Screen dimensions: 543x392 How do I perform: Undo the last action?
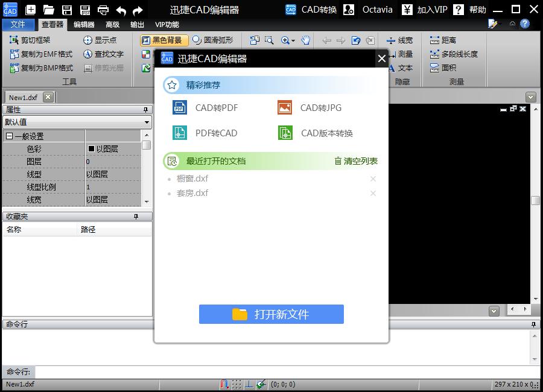point(121,10)
